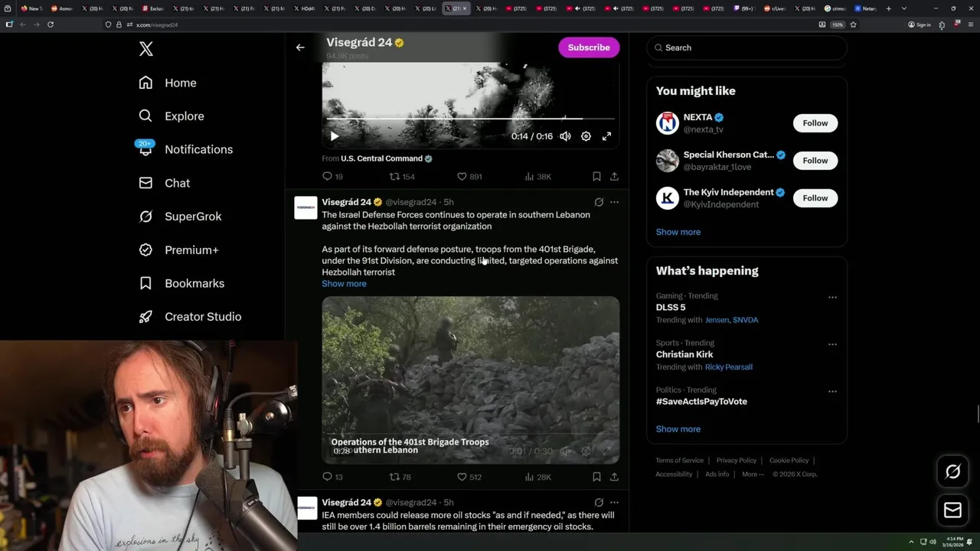Viewport: 980px width, 551px height.
Task: Open Visegrád 24 avatar on IEA post
Action: (x=305, y=508)
